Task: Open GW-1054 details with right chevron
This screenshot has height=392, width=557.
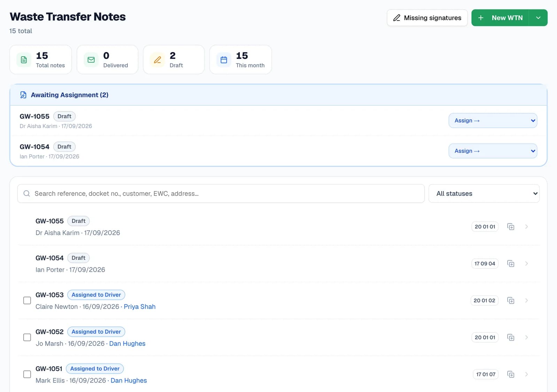Action: [526, 264]
